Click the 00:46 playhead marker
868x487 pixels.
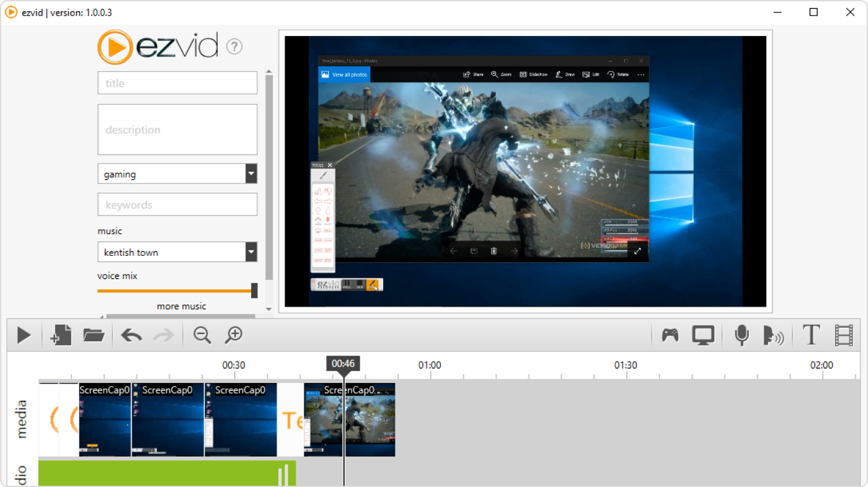(x=343, y=364)
